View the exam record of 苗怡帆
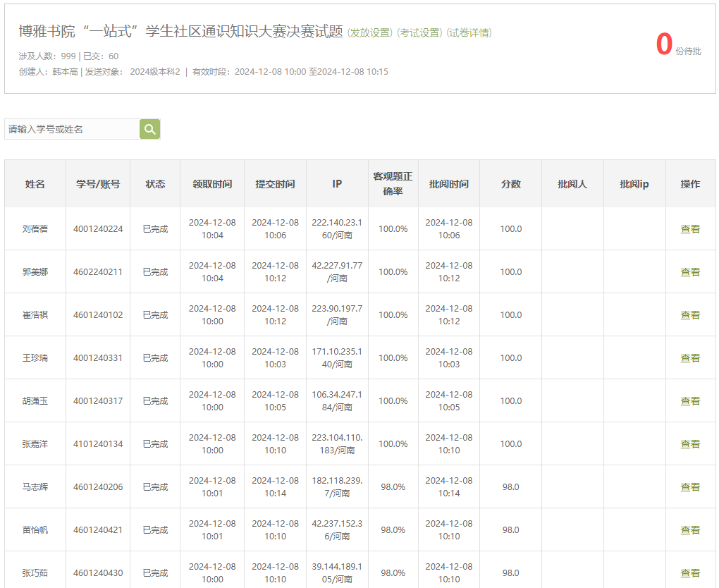This screenshot has width=719, height=588. point(689,530)
